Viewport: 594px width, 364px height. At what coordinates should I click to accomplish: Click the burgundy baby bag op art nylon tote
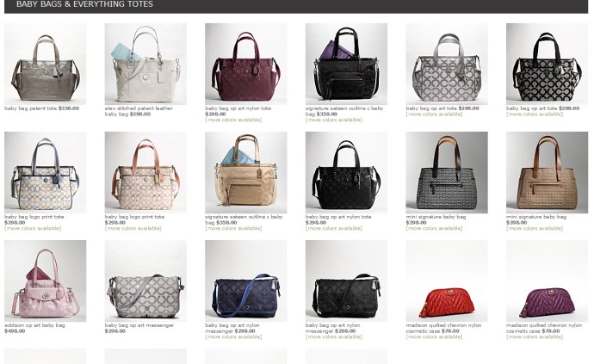(246, 64)
